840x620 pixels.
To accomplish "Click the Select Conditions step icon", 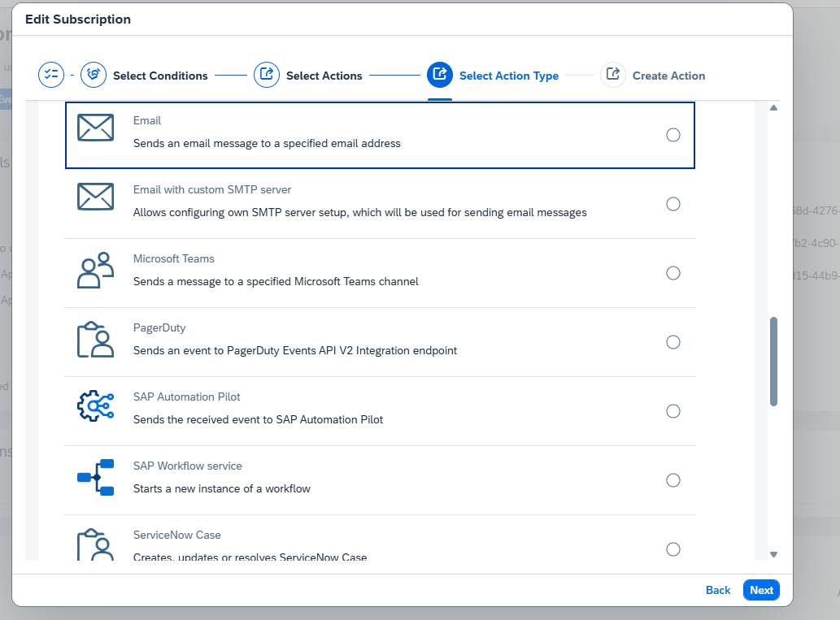I will tap(94, 75).
